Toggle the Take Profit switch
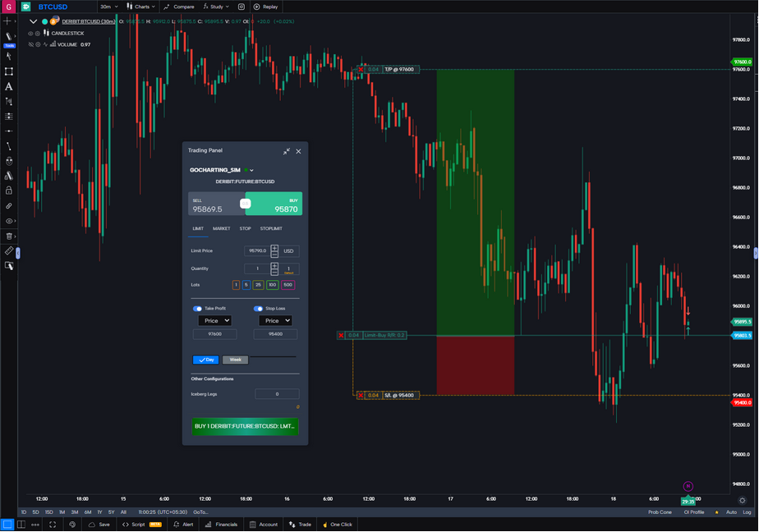Viewport: 759px width, 532px height. (x=198, y=309)
